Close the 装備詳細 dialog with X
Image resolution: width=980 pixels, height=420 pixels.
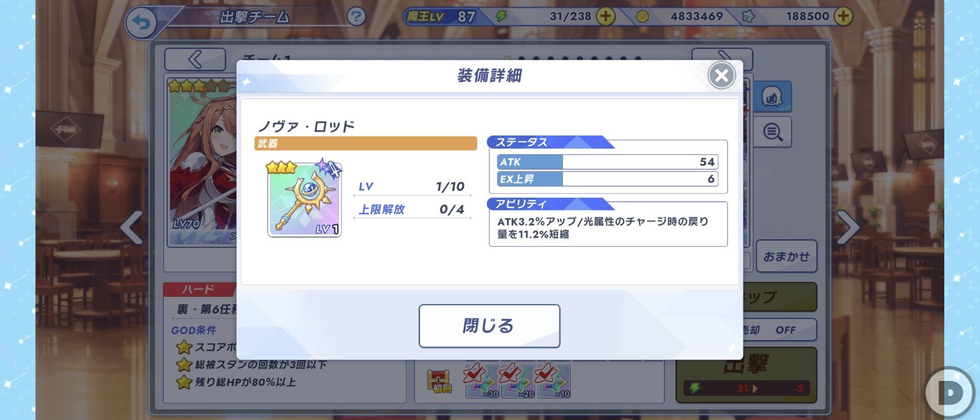tap(721, 76)
